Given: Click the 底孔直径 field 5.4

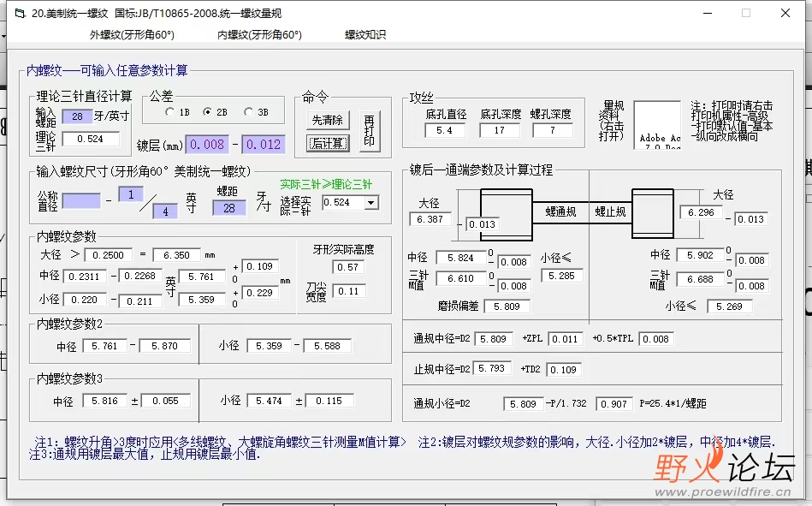Looking at the screenshot, I should point(444,130).
